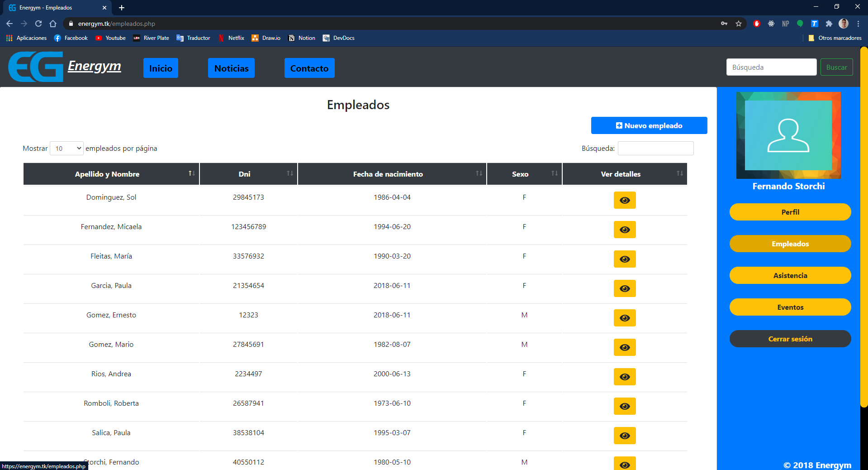This screenshot has width=868, height=470.
Task: Open the Empleados sidebar item
Action: pyautogui.click(x=790, y=244)
